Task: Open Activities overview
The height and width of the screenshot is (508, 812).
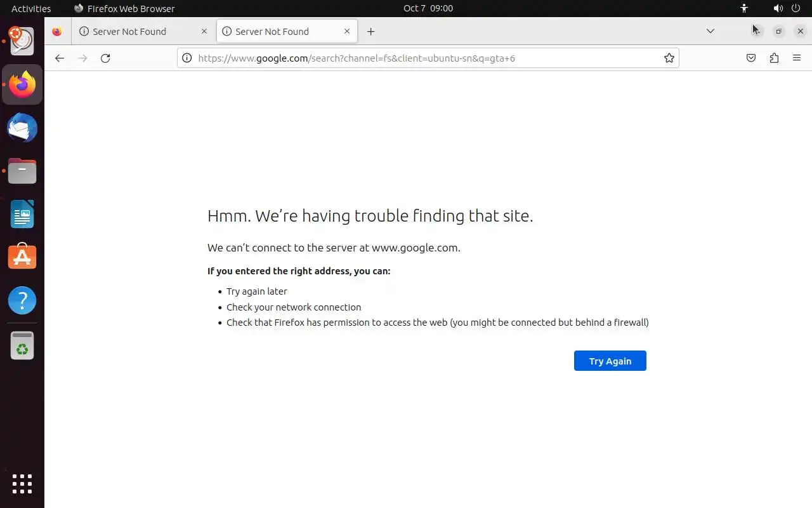Action: 31,8
